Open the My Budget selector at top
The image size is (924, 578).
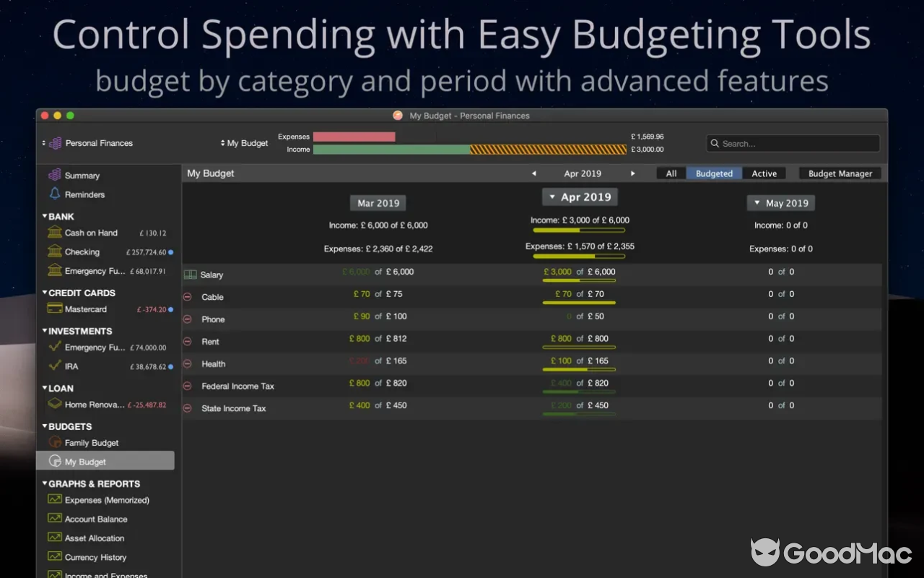coord(245,143)
